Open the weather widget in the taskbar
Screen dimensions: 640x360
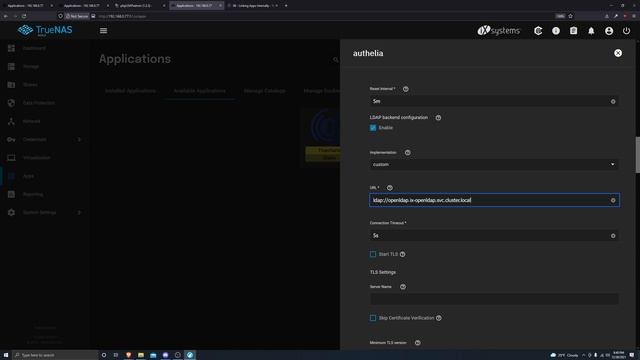click(x=564, y=355)
